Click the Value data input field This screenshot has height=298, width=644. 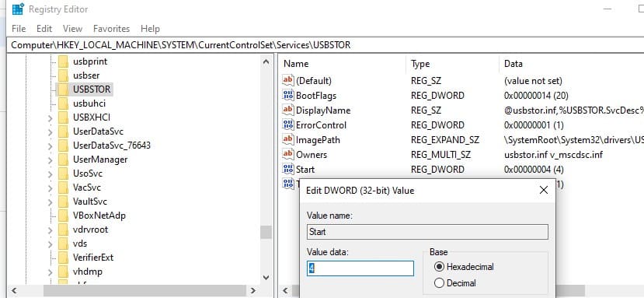[x=360, y=268]
